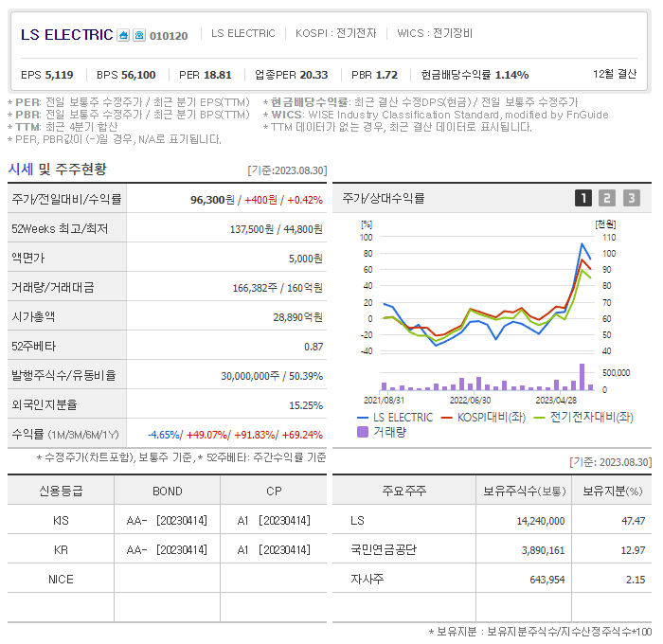
Task: Click the 2022/06/30 chart axis date
Action: point(470,400)
